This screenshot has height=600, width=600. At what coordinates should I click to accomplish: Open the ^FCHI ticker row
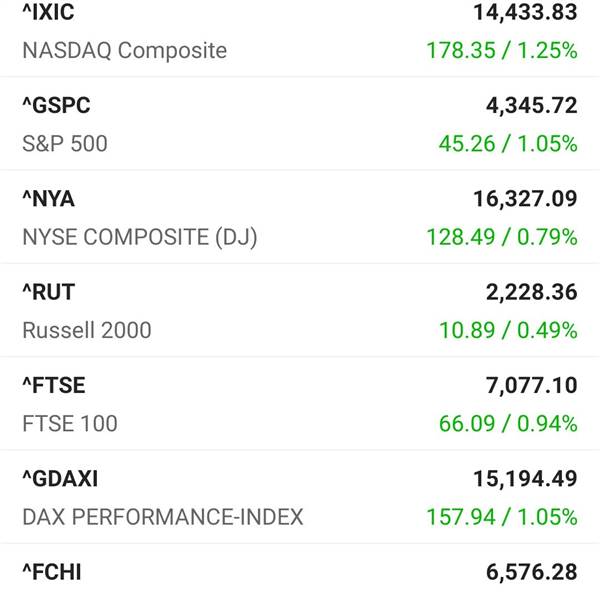point(300,572)
